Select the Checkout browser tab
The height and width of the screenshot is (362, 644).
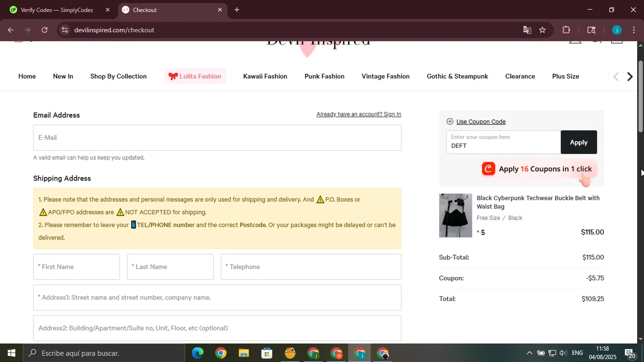[x=172, y=10]
